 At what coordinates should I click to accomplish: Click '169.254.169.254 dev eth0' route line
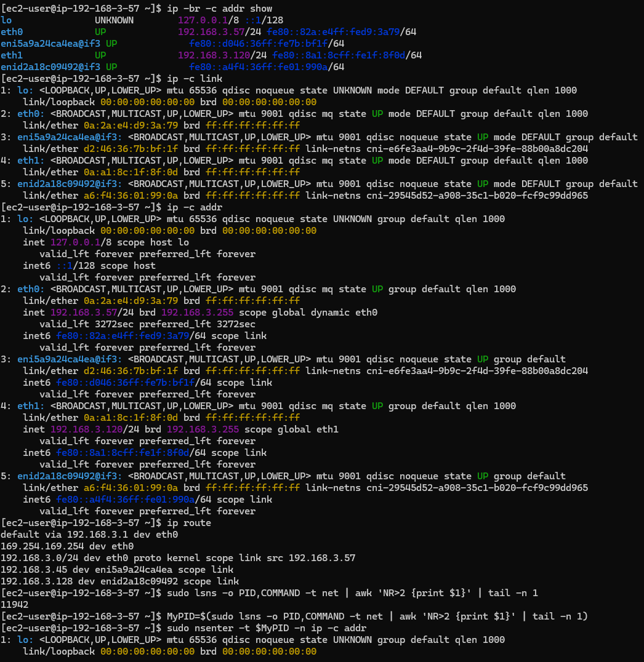point(67,546)
